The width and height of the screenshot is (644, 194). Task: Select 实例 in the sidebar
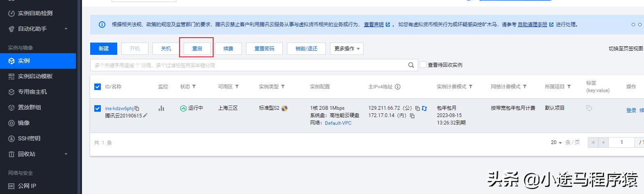(38, 61)
